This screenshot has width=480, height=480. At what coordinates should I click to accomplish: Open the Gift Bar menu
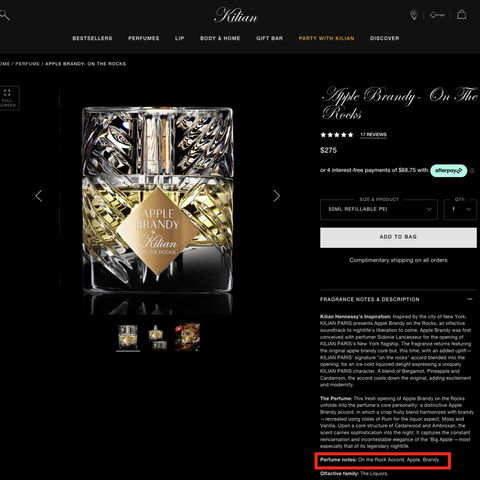269,38
